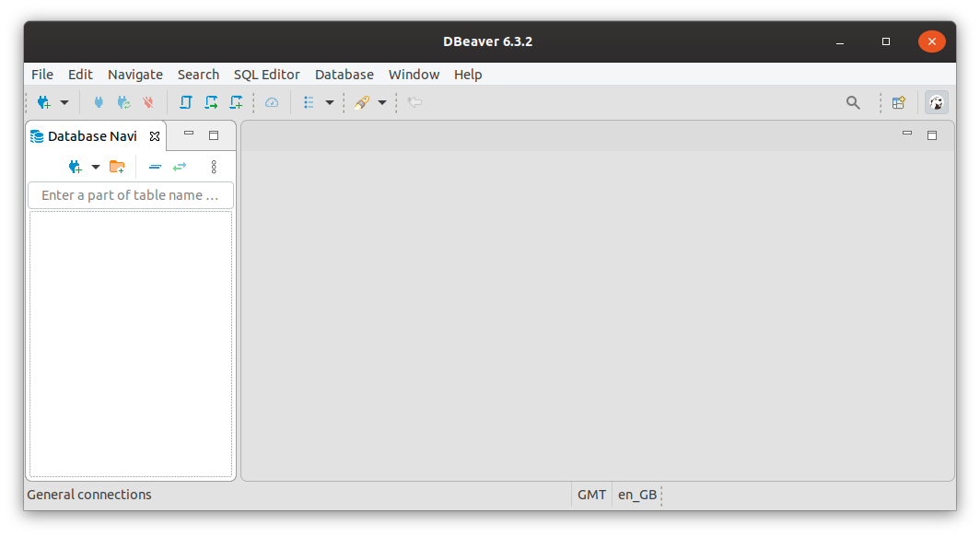Collapse all items in Database Navigator
Image resolution: width=980 pixels, height=537 pixels.
[x=155, y=167]
